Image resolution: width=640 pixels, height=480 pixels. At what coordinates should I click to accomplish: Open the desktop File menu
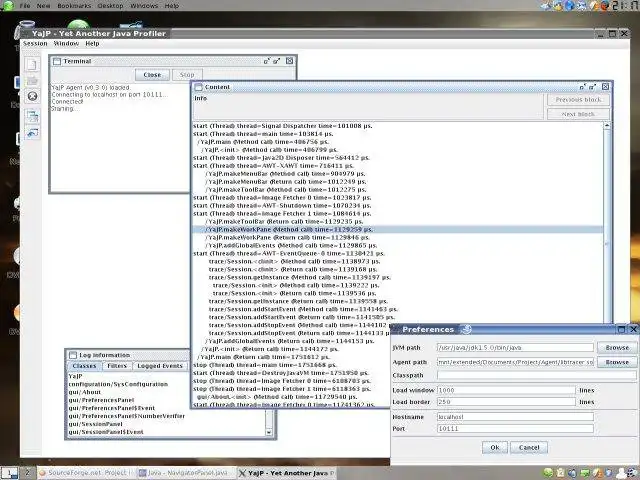pyautogui.click(x=25, y=6)
